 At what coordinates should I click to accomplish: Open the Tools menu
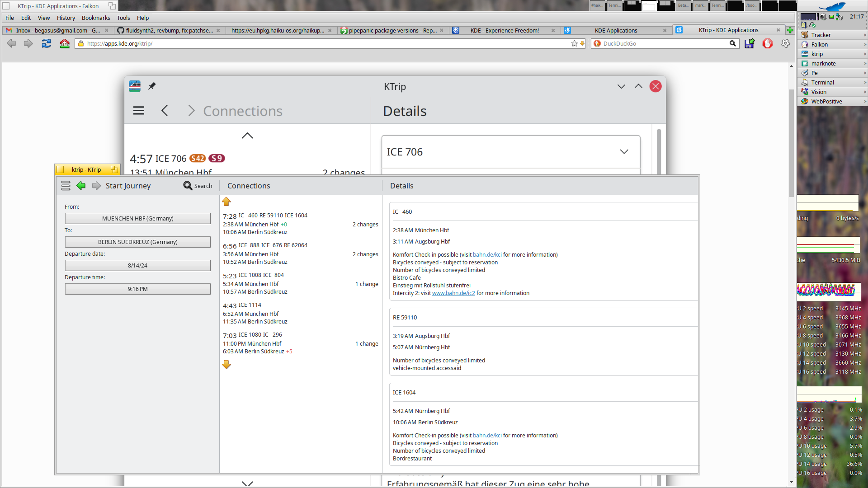click(123, 18)
